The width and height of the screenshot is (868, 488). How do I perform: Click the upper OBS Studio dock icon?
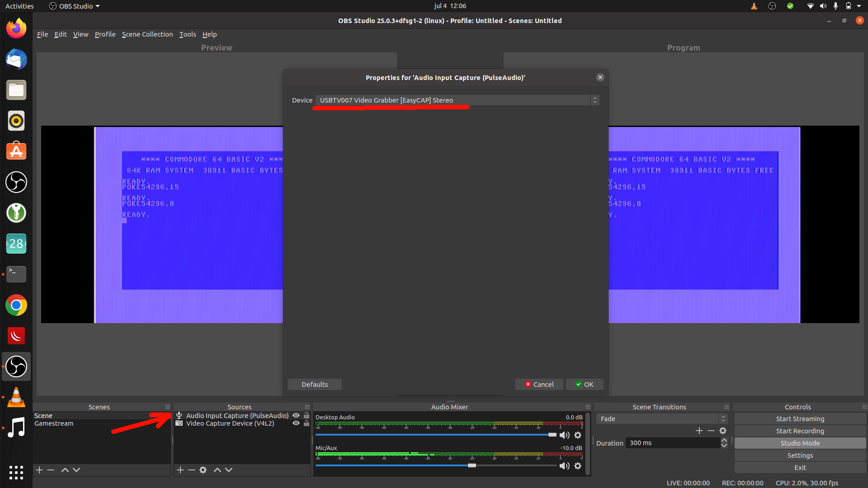pos(16,183)
